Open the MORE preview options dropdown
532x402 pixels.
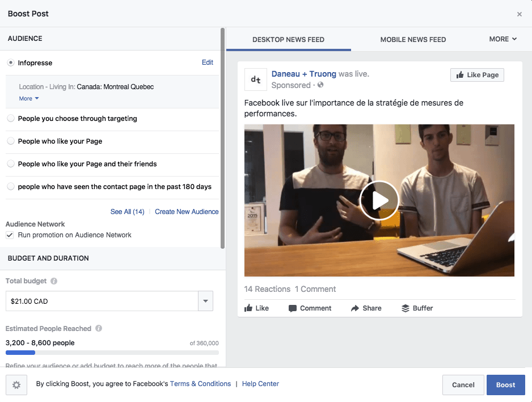click(503, 39)
